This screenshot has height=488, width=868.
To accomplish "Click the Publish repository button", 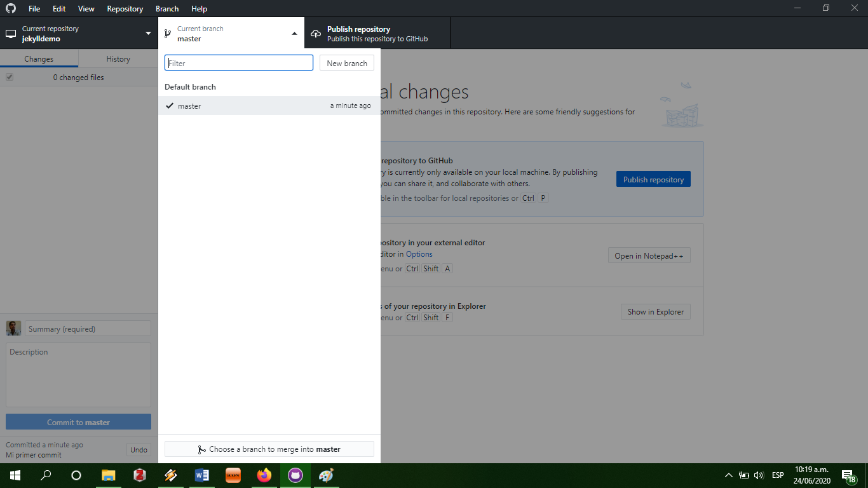I will point(653,179).
